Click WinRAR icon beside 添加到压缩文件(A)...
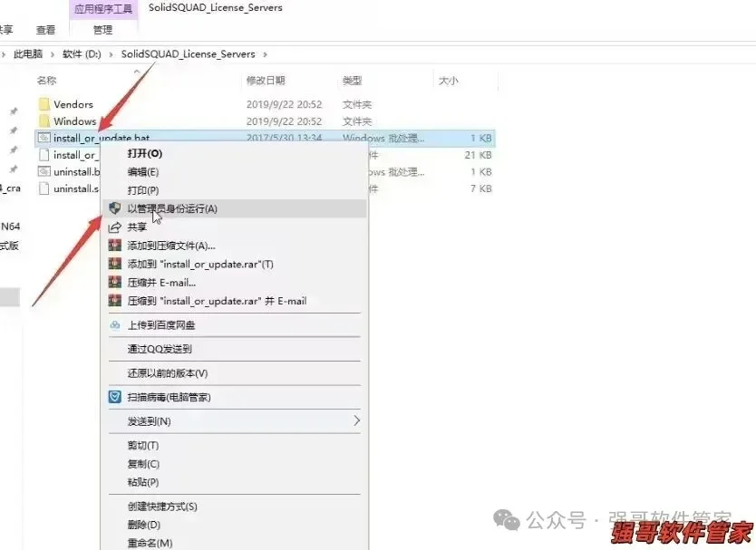The width and height of the screenshot is (756, 550). pos(115,246)
